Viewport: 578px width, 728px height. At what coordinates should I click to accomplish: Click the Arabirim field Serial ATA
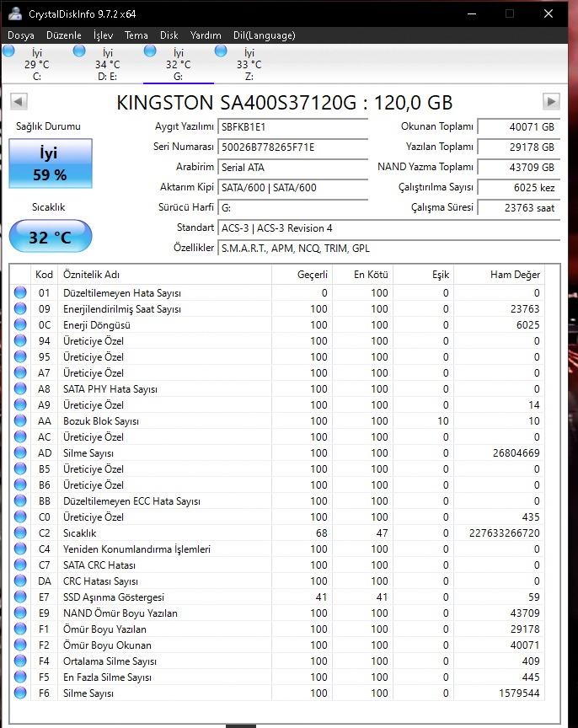[x=293, y=167]
